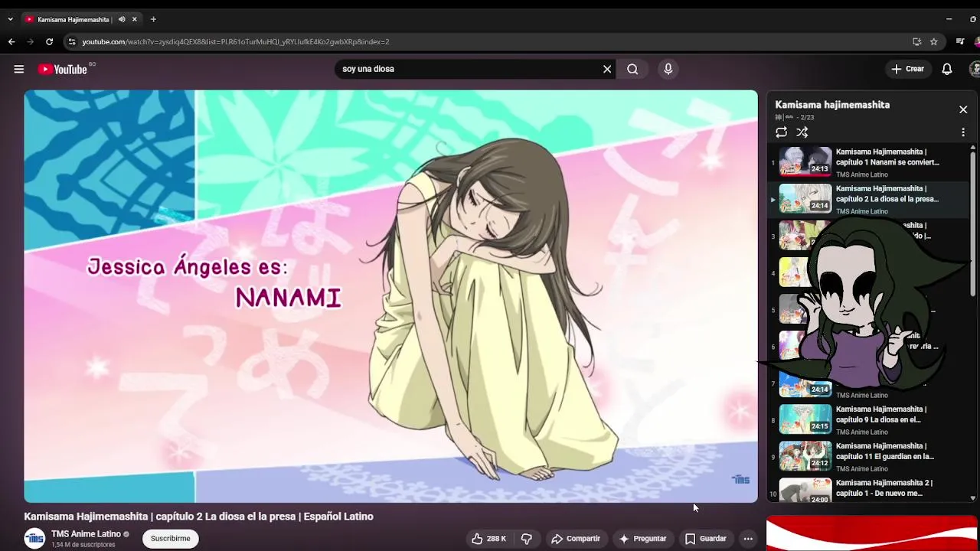Run search with magnifier button
This screenshot has height=551, width=980.
[x=632, y=69]
